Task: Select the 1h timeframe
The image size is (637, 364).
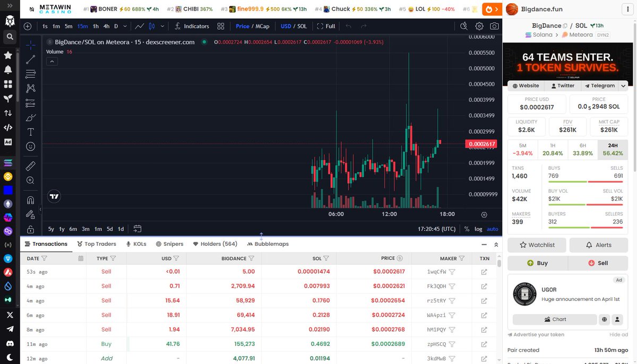Action: point(96,26)
